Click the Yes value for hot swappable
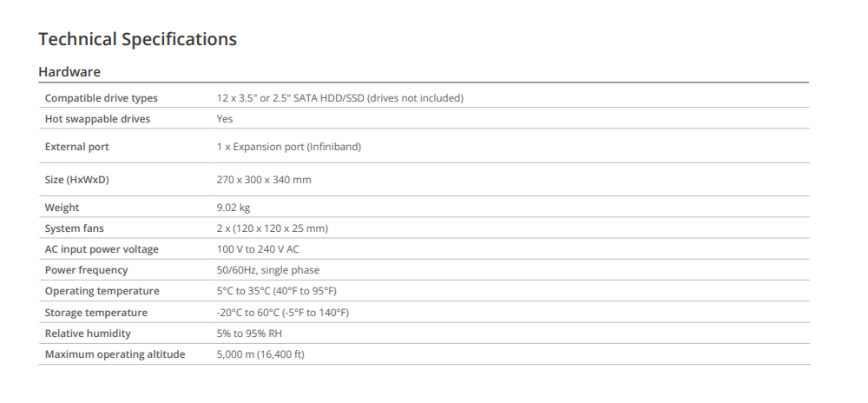The image size is (868, 403). click(225, 119)
